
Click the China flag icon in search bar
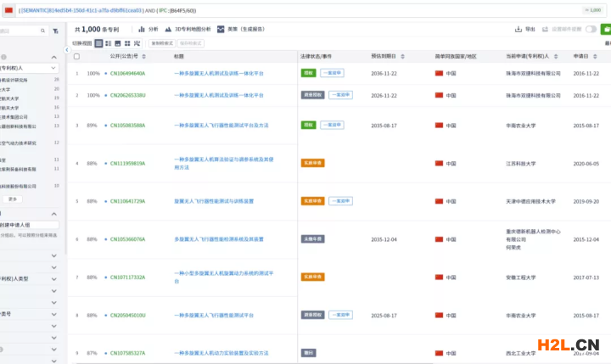[x=9, y=8]
